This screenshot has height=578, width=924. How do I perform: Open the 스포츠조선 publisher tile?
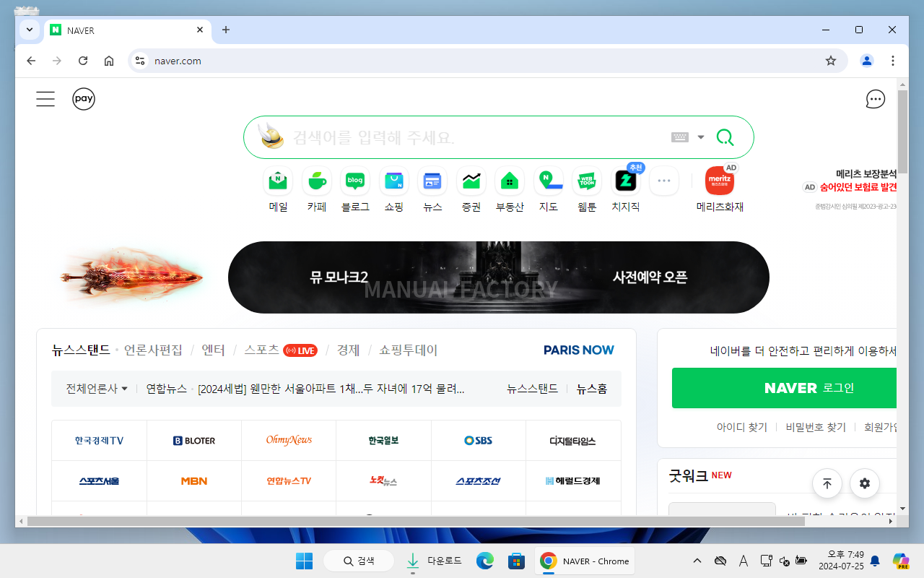[x=479, y=481]
